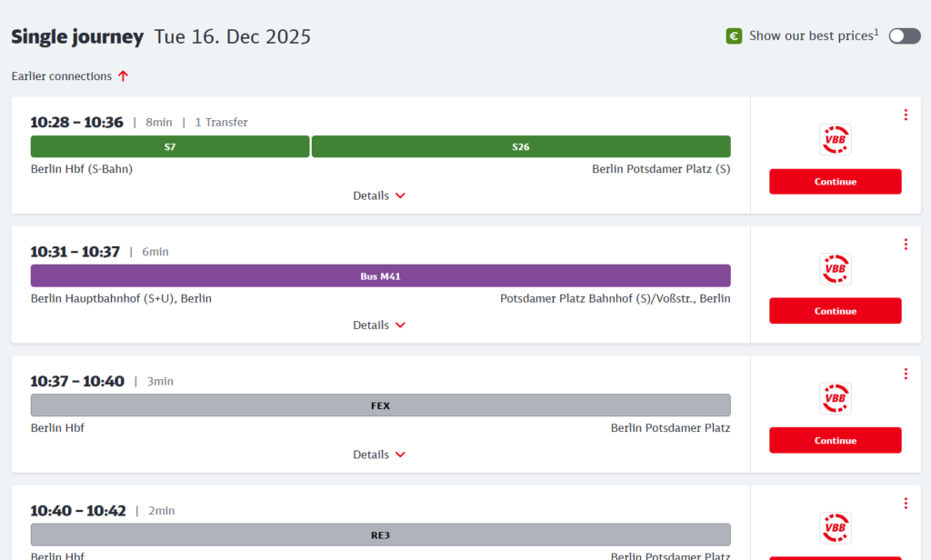
Task: Expand Details for the Bus M41 journey
Action: tap(379, 325)
